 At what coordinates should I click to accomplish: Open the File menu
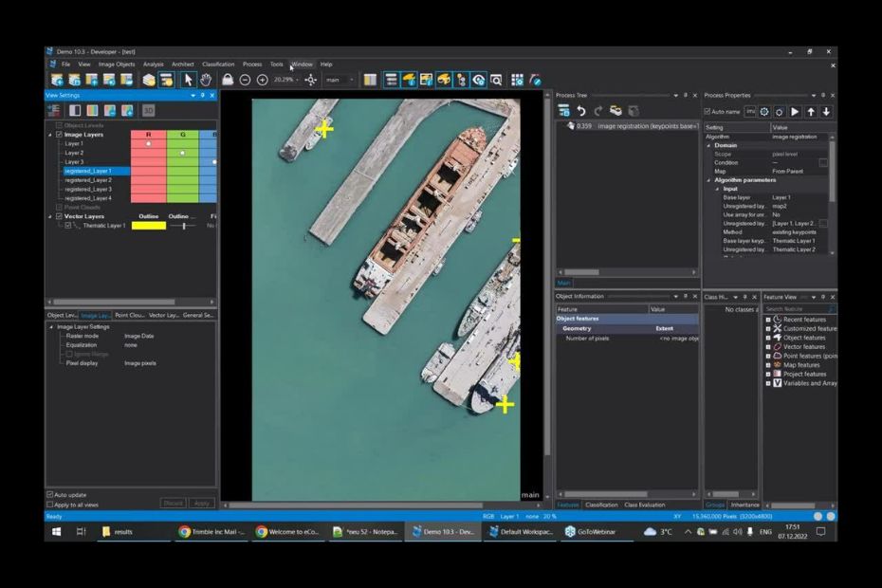[x=65, y=64]
